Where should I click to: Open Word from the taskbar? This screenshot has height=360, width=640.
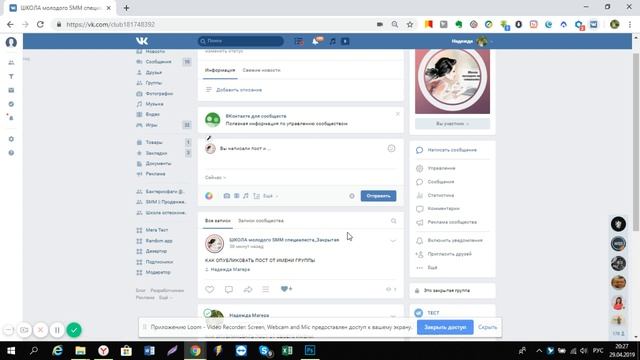pyautogui.click(x=149, y=351)
